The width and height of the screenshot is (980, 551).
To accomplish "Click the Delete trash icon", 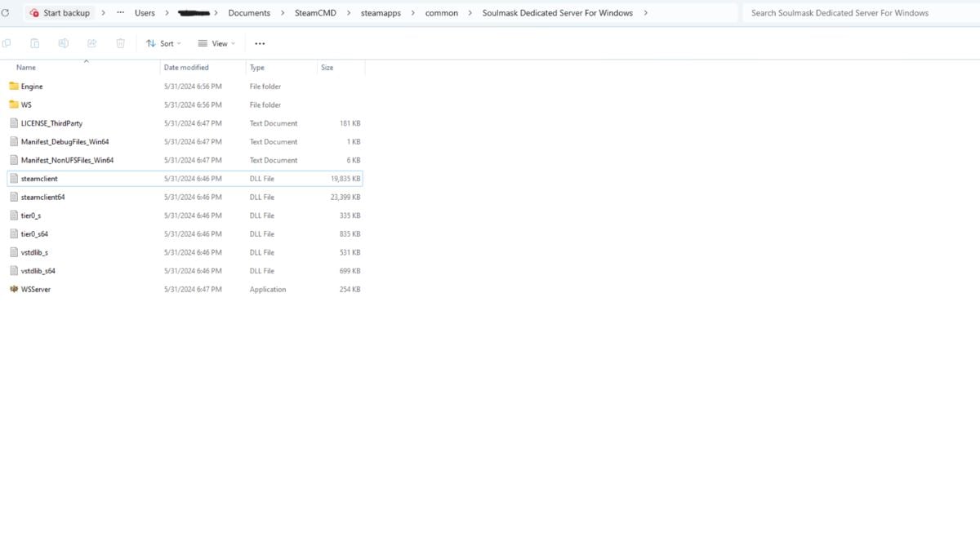I will 120,42.
